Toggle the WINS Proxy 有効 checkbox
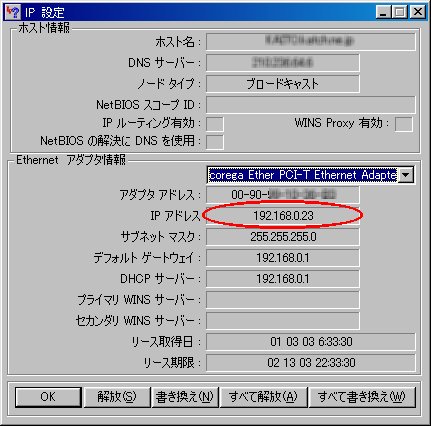This screenshot has height=426, width=431. tap(403, 124)
